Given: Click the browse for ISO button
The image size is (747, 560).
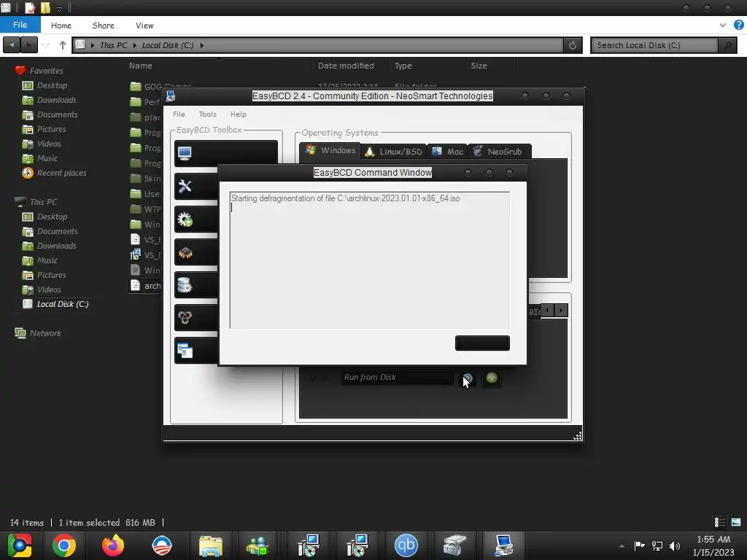Looking at the screenshot, I should point(468,379).
